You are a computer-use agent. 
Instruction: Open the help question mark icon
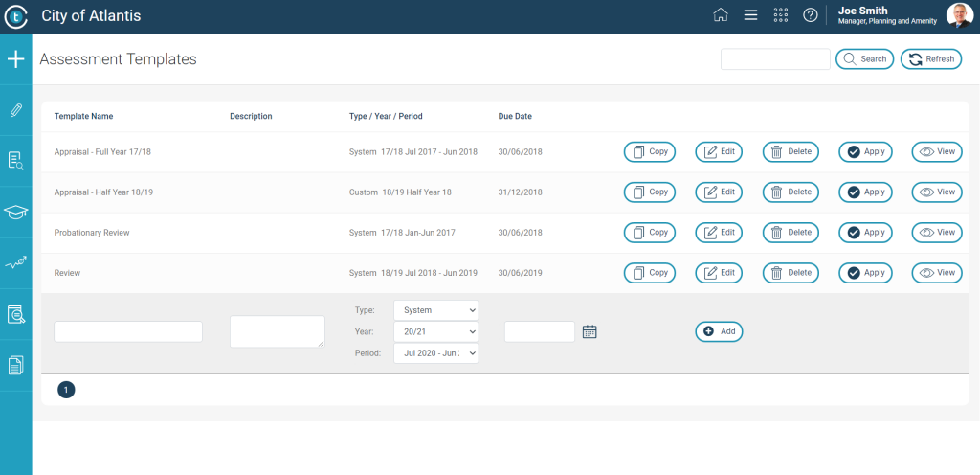click(x=811, y=15)
